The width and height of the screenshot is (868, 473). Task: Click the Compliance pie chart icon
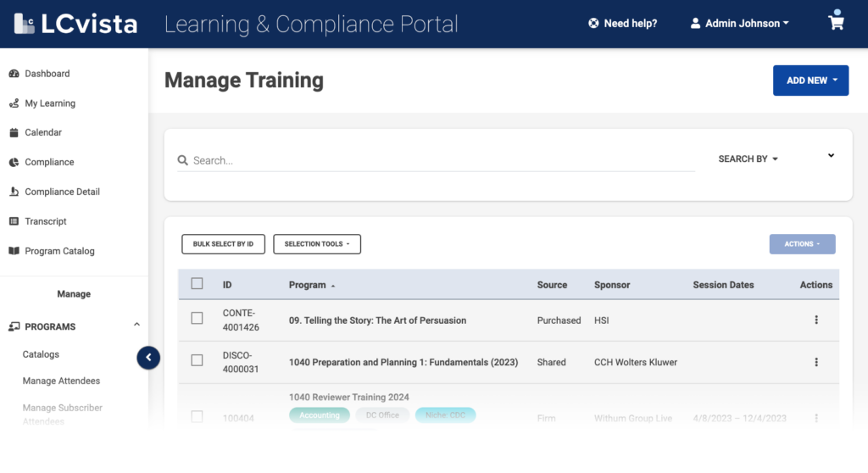coord(14,162)
